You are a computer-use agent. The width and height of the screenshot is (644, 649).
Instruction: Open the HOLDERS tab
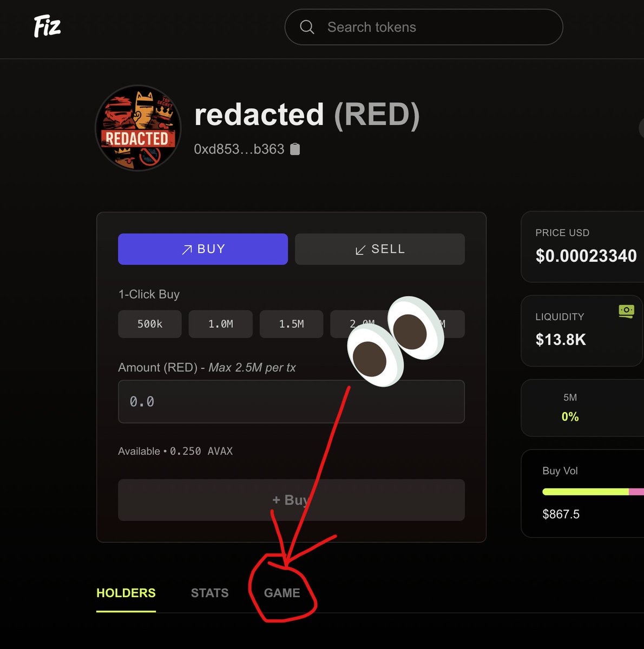126,593
